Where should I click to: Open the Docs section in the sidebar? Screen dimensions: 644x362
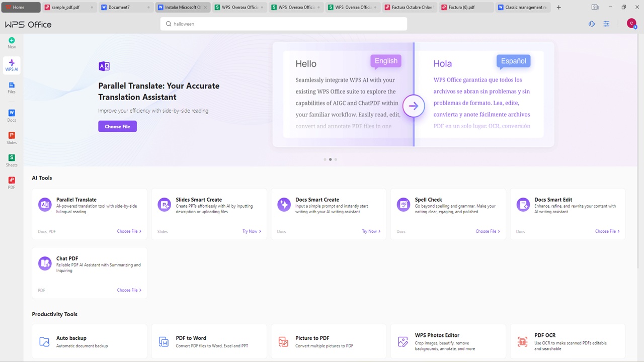11,116
